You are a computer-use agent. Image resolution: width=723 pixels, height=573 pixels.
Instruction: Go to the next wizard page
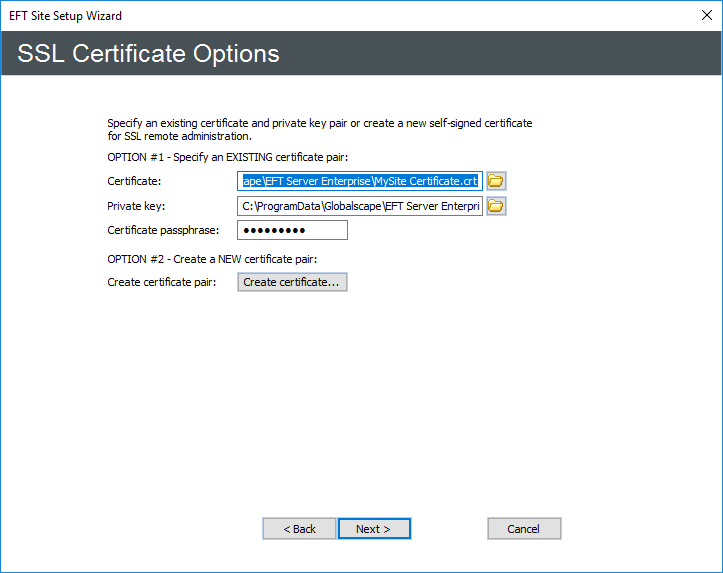tap(374, 529)
